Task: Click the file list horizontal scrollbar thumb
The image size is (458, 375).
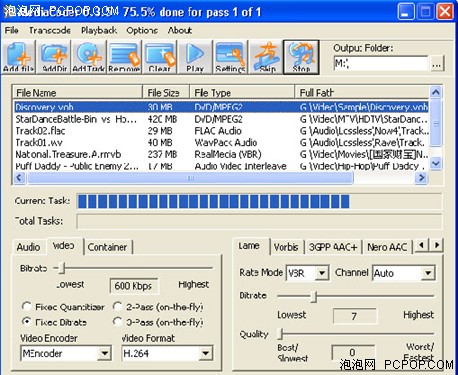Action: point(190,178)
